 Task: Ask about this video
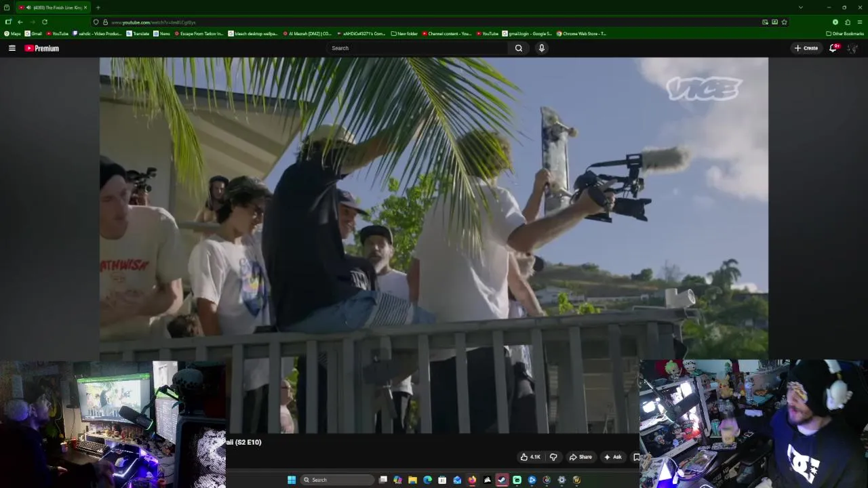coord(612,457)
